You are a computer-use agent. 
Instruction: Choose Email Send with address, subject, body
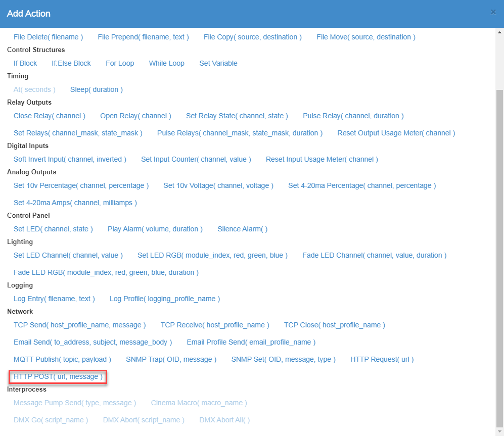tap(93, 342)
